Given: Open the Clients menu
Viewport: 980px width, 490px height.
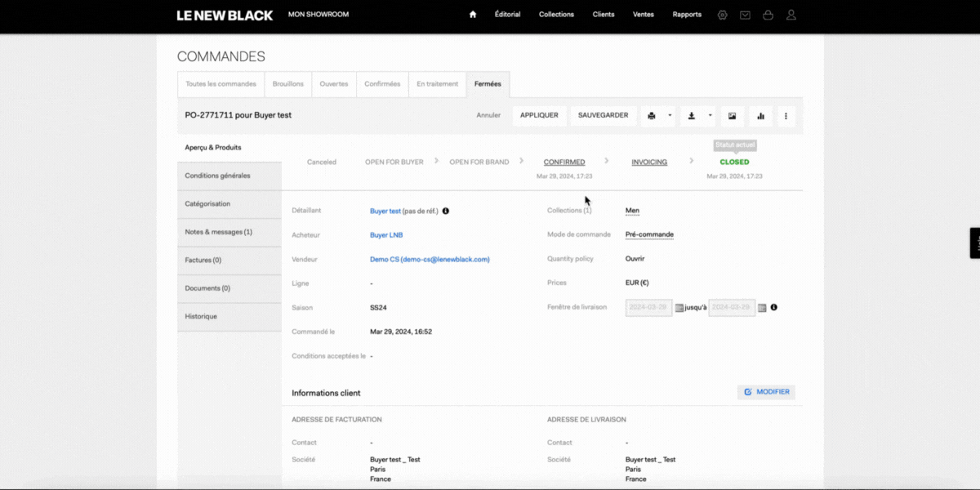Looking at the screenshot, I should 604,15.
